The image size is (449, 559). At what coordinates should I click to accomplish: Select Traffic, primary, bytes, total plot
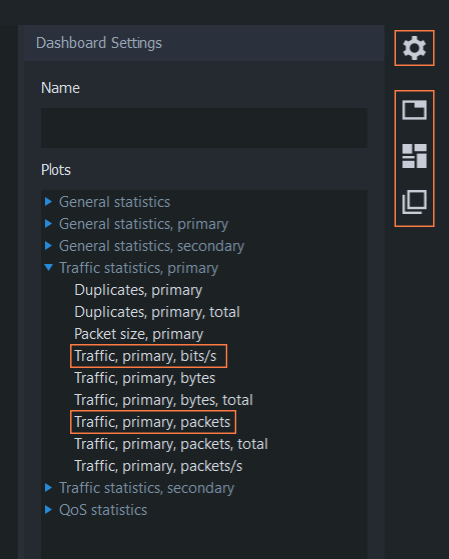click(x=164, y=400)
